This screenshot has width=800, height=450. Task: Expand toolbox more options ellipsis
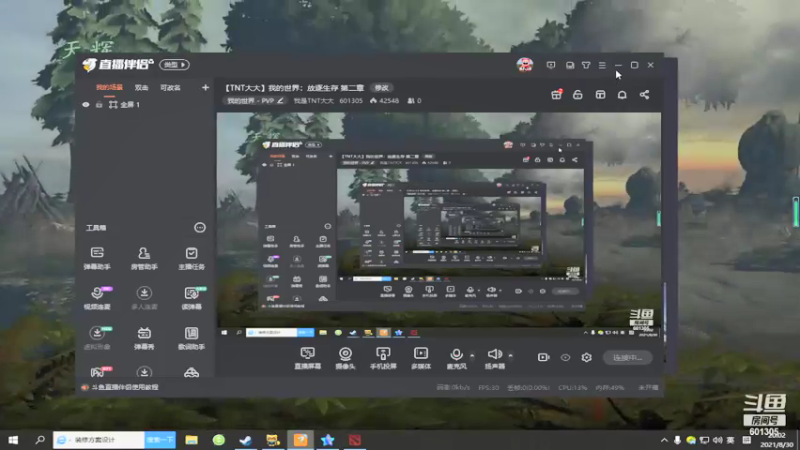click(199, 228)
